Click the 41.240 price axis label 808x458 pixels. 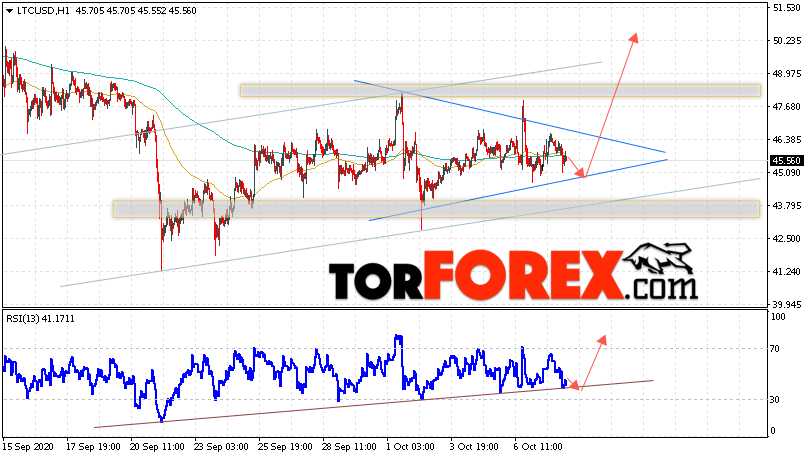[787, 272]
